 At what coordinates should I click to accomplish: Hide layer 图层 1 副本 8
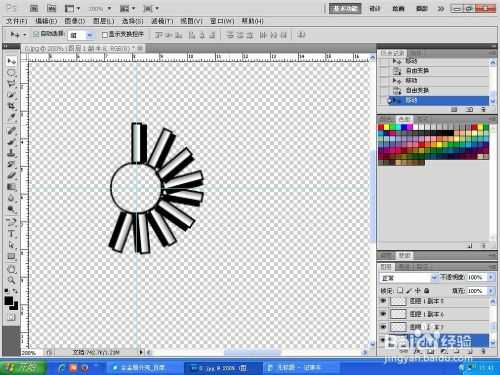pos(383,301)
